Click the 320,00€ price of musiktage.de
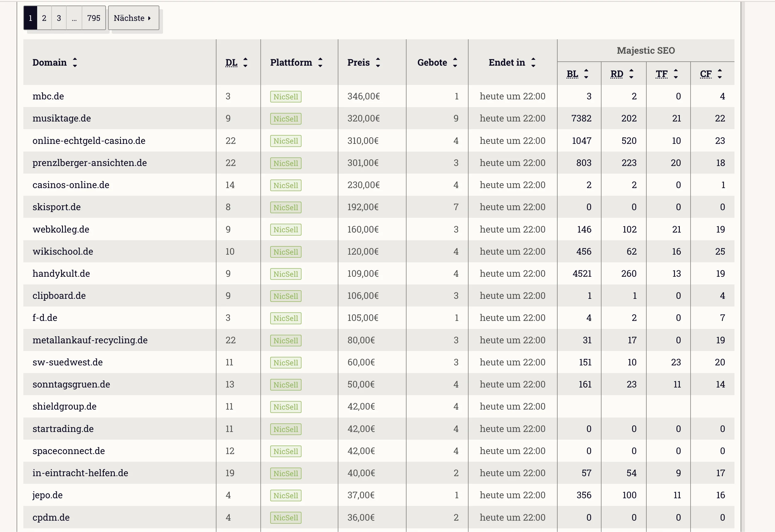Image resolution: width=775 pixels, height=532 pixels. click(x=363, y=118)
